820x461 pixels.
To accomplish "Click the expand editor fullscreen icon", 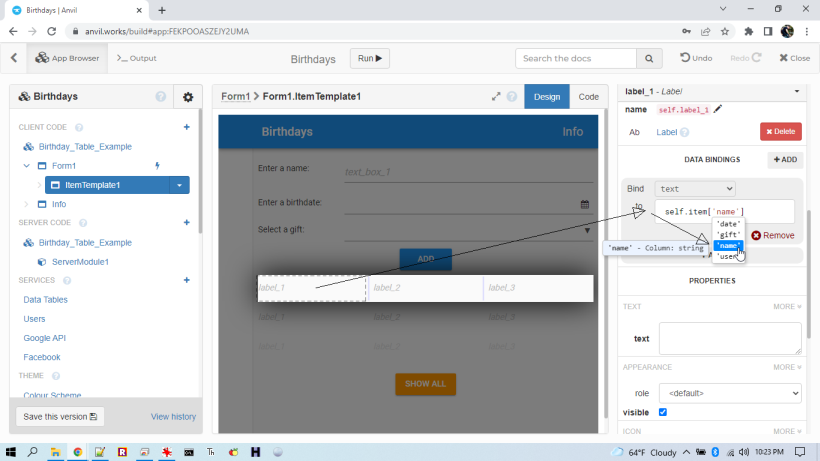I will (x=497, y=97).
